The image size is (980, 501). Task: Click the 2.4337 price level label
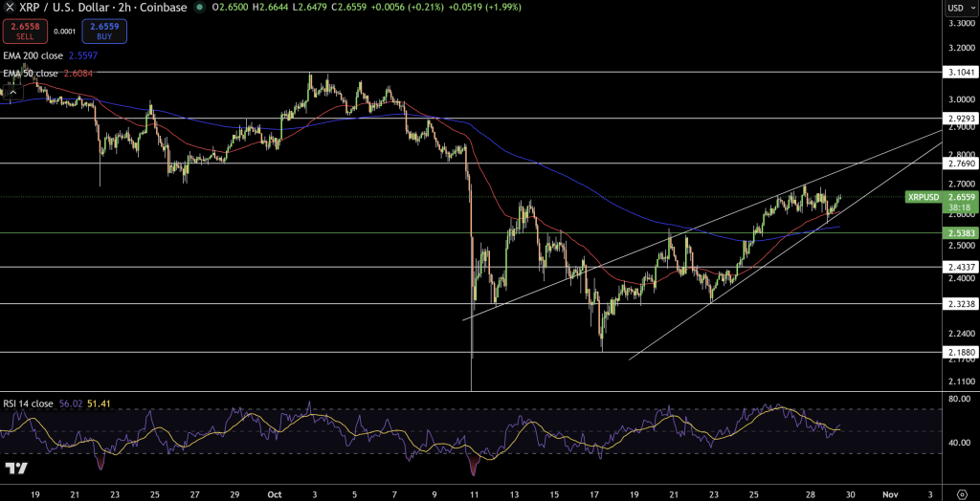tap(961, 267)
